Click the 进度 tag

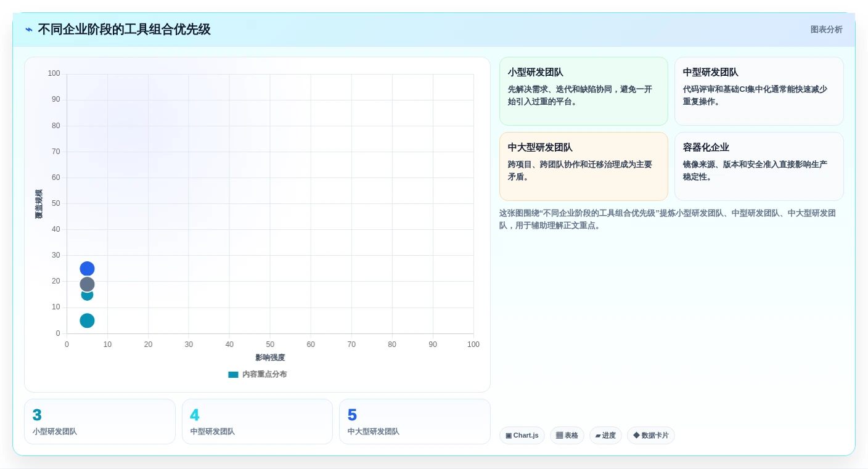[x=605, y=436]
